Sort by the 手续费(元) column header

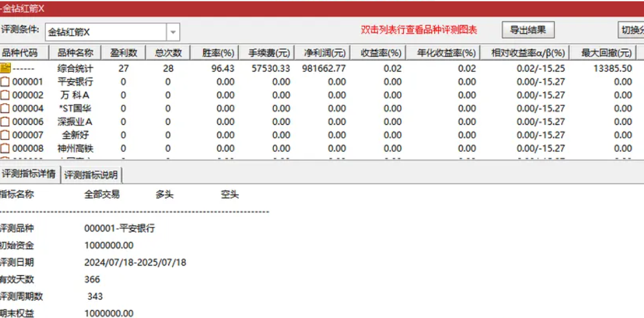pos(266,52)
